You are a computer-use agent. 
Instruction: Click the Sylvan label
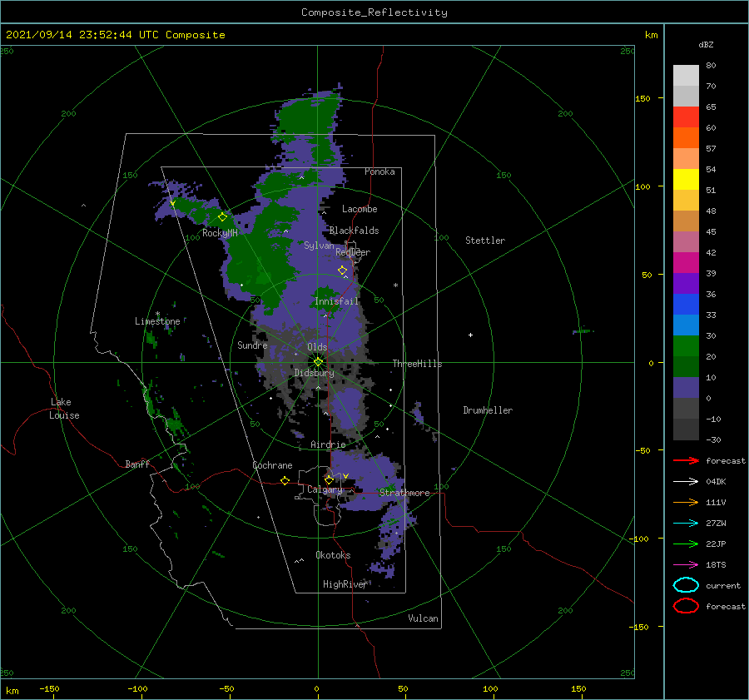click(319, 246)
